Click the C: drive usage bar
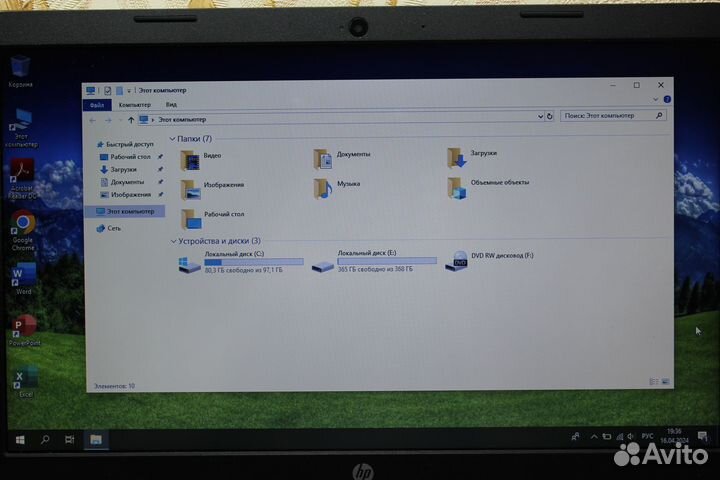720x480 pixels. tap(254, 262)
